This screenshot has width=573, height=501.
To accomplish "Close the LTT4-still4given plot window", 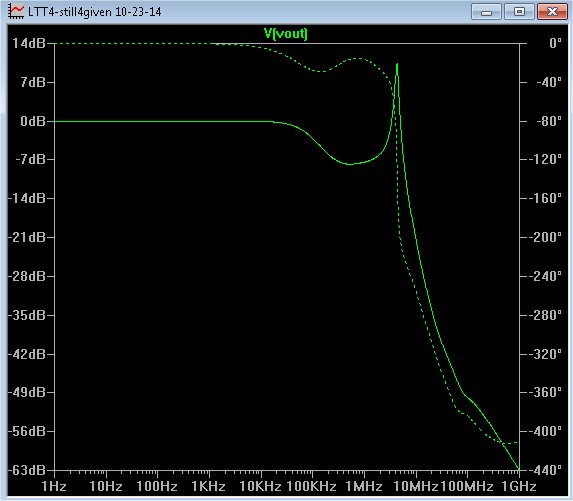I will click(x=552, y=12).
